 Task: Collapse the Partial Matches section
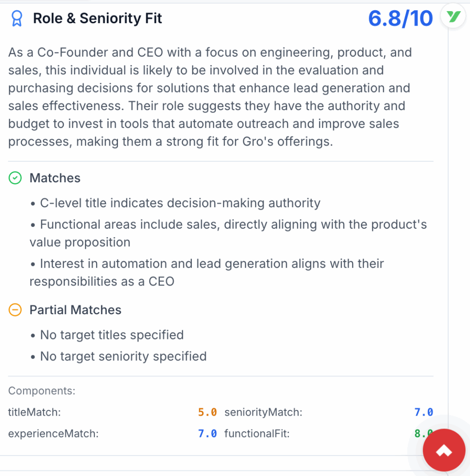75,310
